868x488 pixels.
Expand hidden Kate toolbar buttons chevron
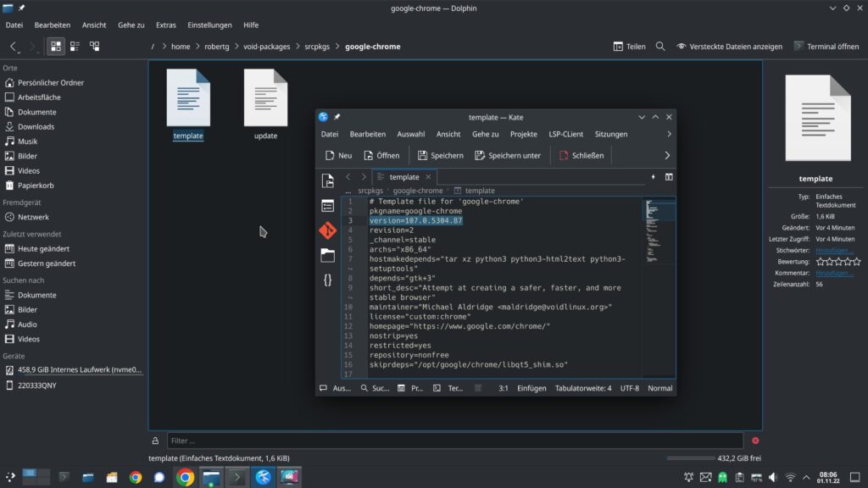tap(667, 156)
